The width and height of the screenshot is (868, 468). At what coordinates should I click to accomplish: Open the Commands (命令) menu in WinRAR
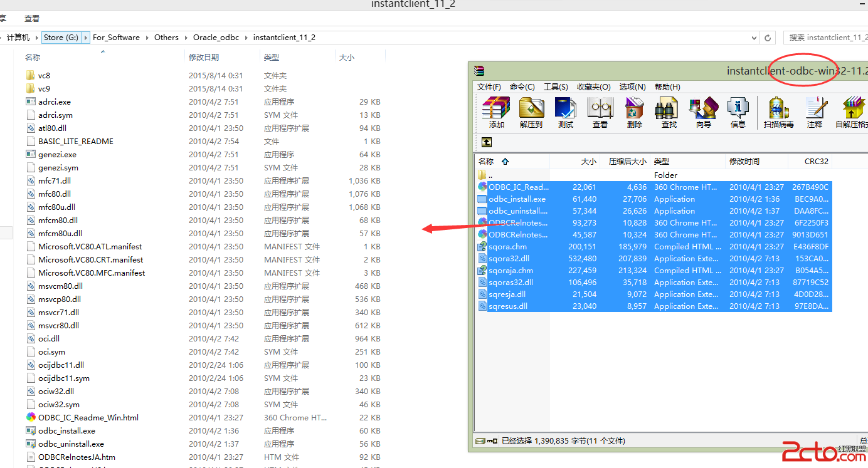522,87
